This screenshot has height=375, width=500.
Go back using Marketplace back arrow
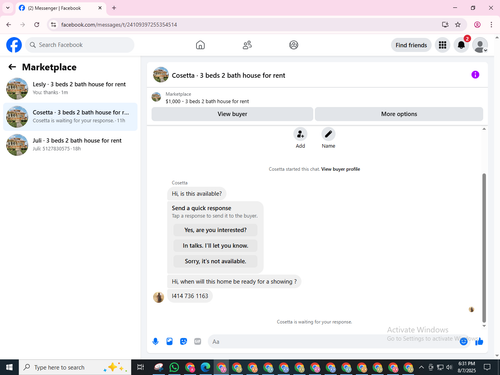click(12, 67)
